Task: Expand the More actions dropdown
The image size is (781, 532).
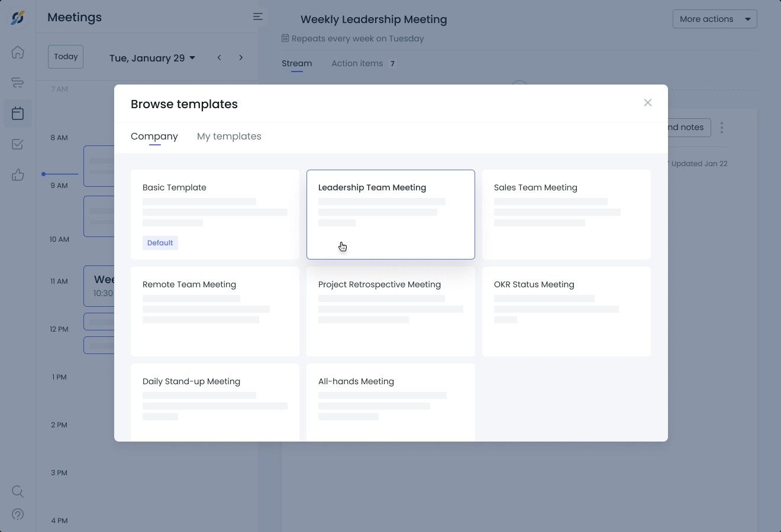Action: pyautogui.click(x=715, y=19)
